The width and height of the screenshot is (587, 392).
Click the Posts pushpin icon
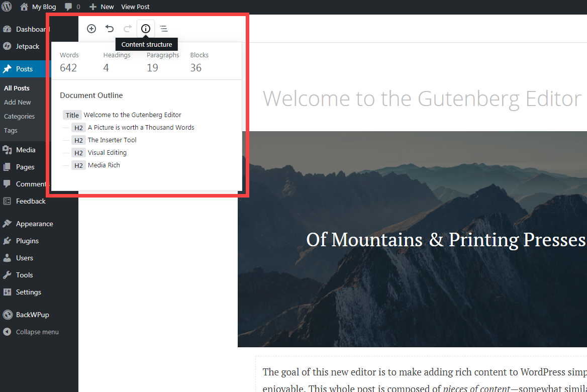7,69
